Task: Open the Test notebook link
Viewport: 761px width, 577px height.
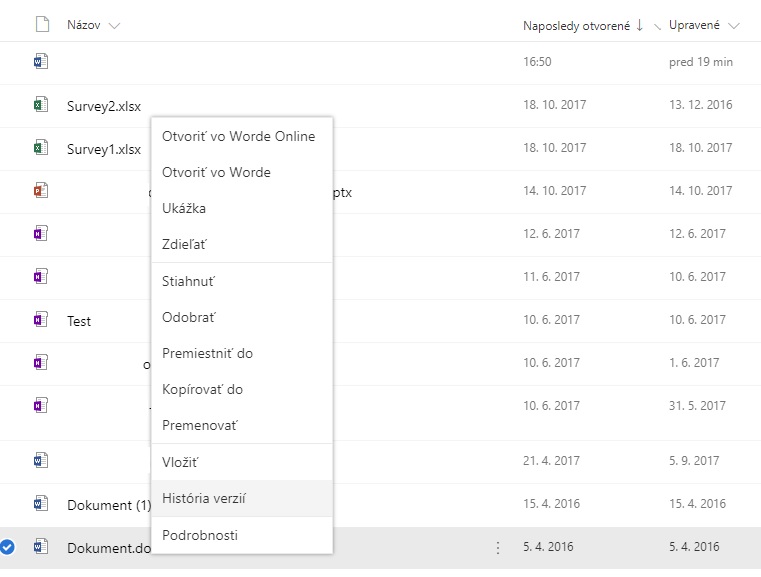Action: (79, 321)
